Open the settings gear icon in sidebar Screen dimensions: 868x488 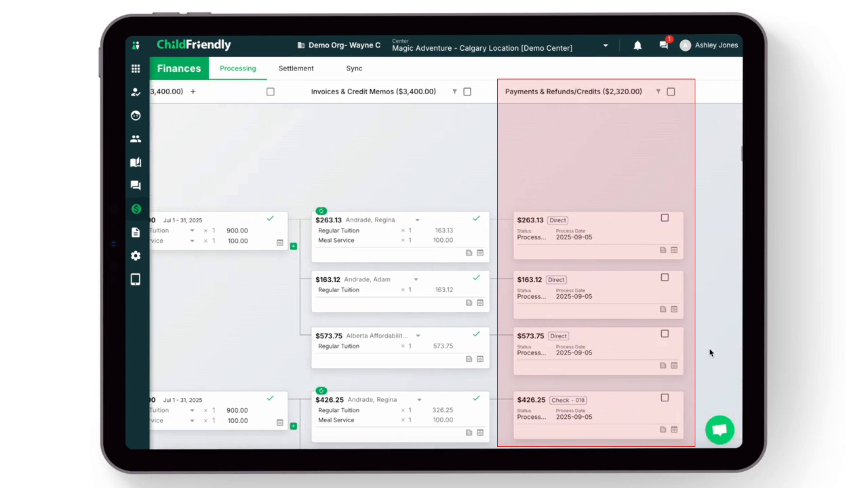click(x=135, y=256)
